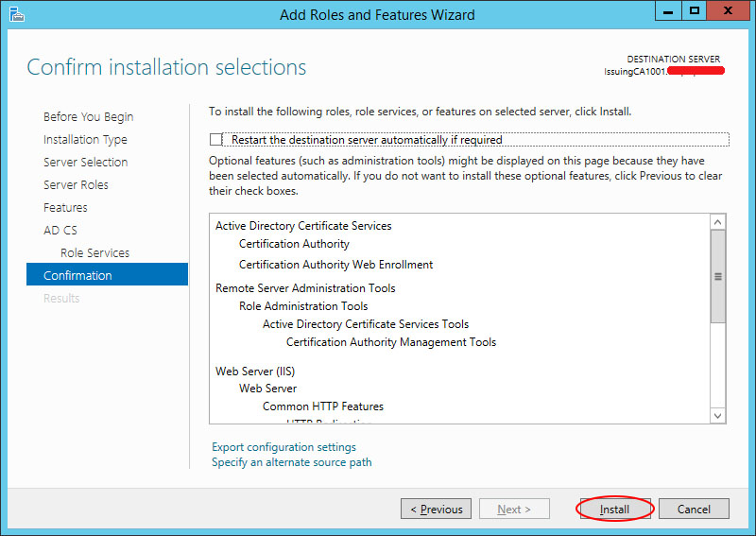The width and height of the screenshot is (756, 536).
Task: Open the Features step
Action: point(65,207)
